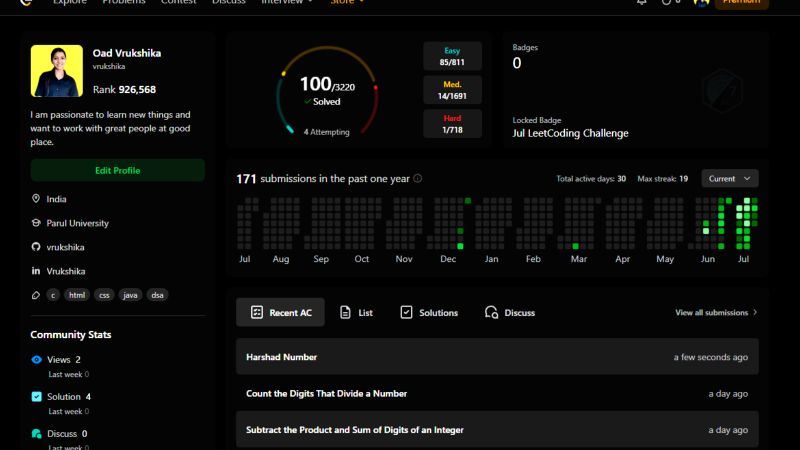
Task: Click the locked badge hexagon icon
Action: (x=722, y=91)
